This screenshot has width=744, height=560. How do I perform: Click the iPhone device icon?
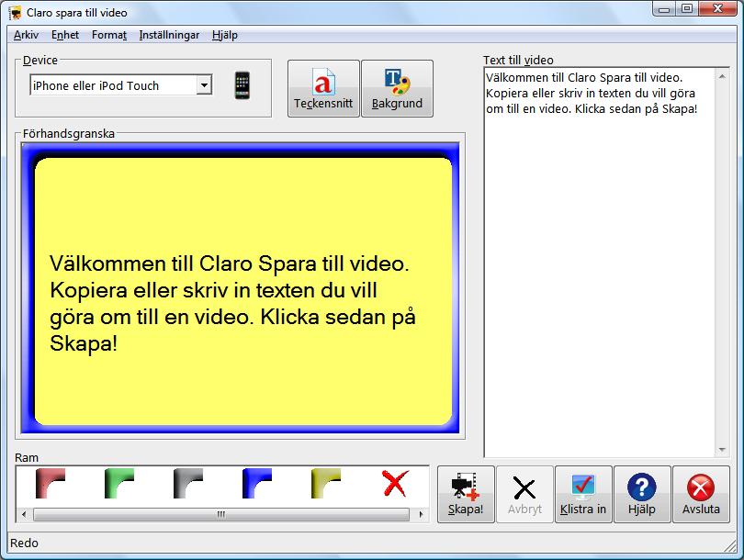(242, 85)
